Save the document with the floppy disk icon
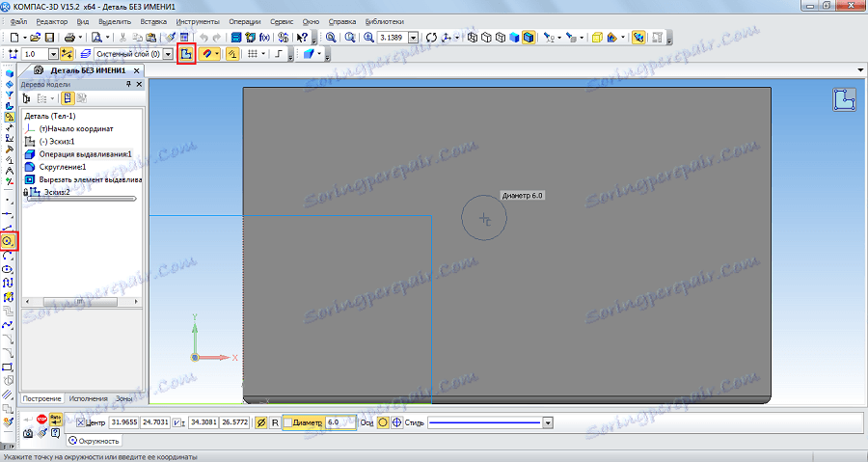This screenshot has height=462, width=868. (49, 37)
